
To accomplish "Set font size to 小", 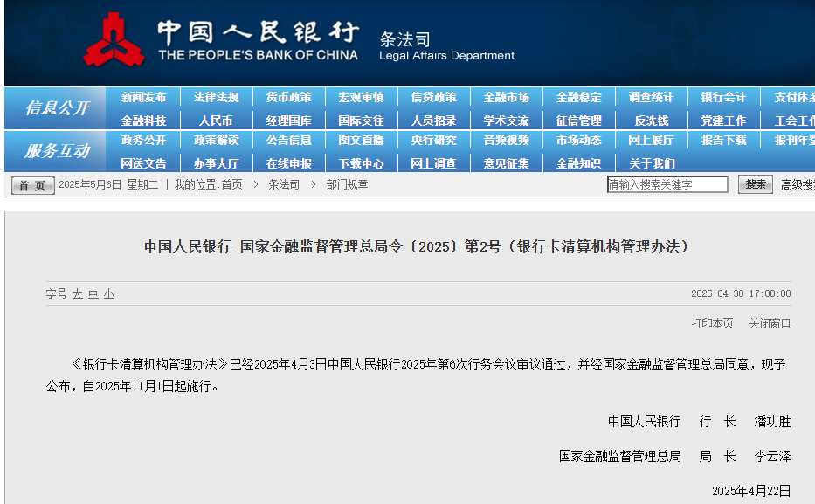I will 108,294.
